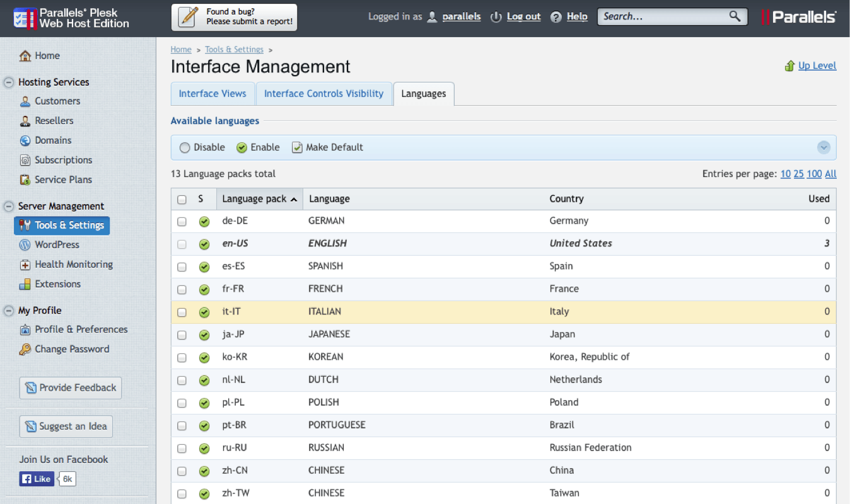The width and height of the screenshot is (850, 504).
Task: Click the WordPress logo icon
Action: 25,244
